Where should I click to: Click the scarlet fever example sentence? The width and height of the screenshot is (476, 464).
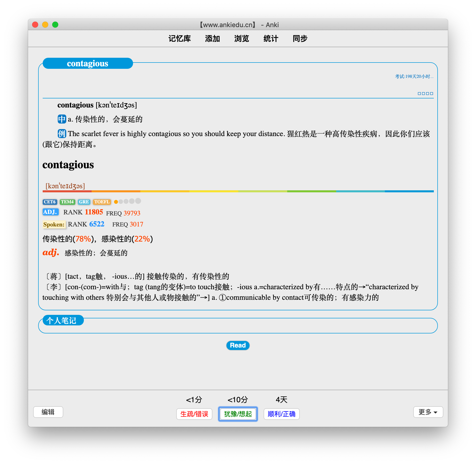[236, 139]
